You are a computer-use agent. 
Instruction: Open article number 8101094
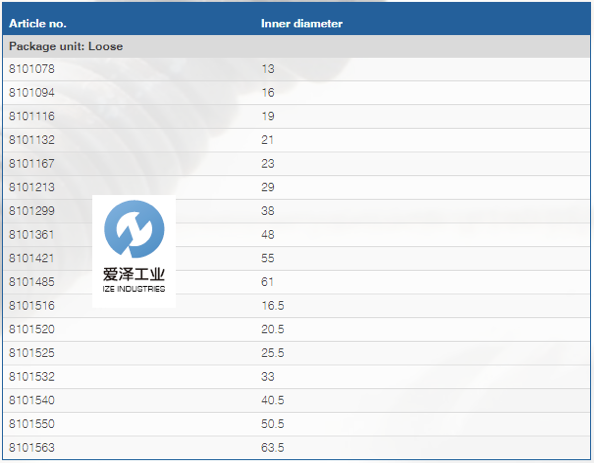[x=32, y=92]
